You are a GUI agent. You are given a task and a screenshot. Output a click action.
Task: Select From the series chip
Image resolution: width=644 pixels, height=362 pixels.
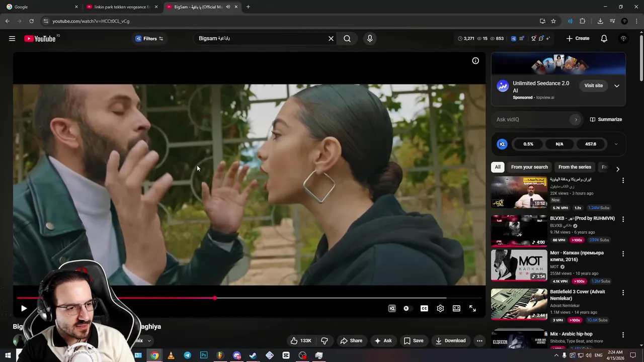(575, 167)
